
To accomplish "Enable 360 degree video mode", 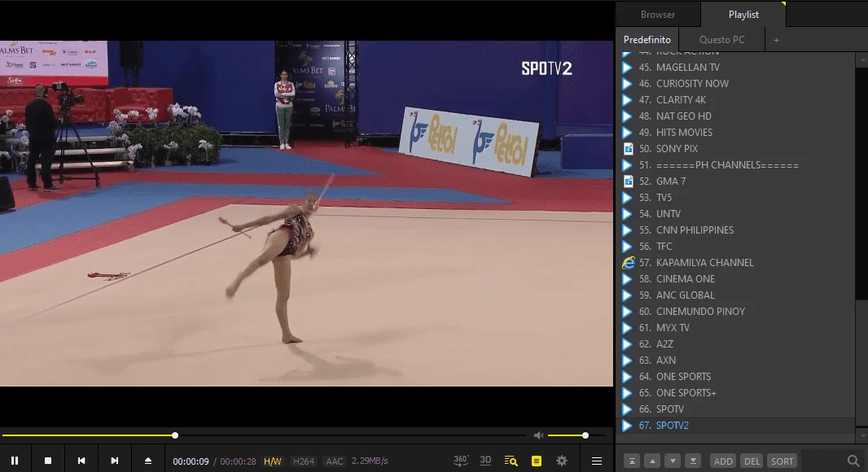I will coord(461,461).
